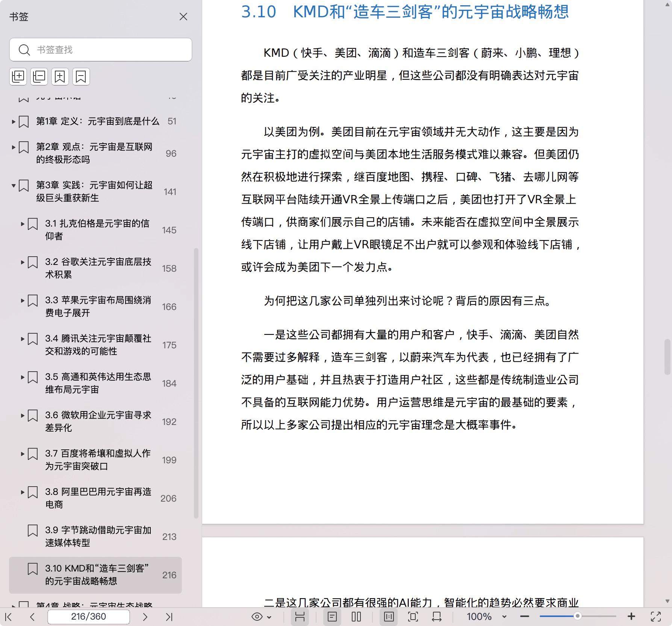Click bookmark icon beside 3.9 字节跳动
Viewport: 672px width, 626px height.
click(x=33, y=531)
